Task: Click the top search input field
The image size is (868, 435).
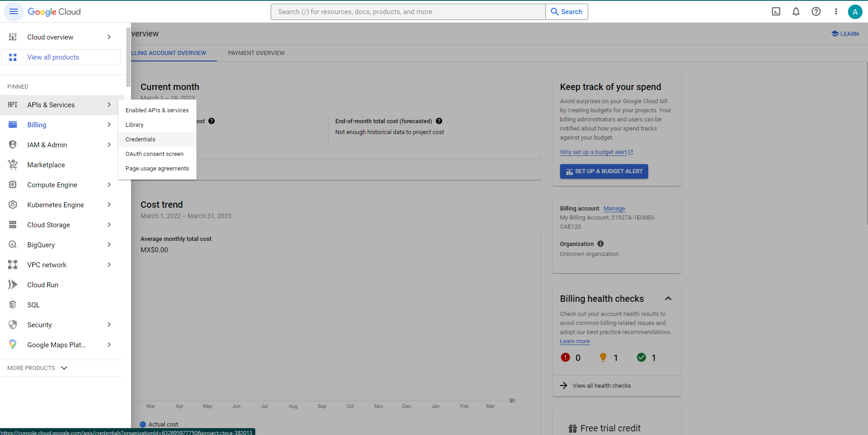Action: click(x=408, y=12)
